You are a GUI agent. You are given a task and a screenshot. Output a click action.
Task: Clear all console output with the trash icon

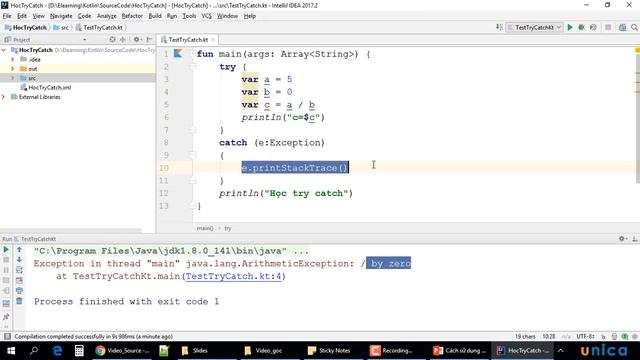point(19,301)
